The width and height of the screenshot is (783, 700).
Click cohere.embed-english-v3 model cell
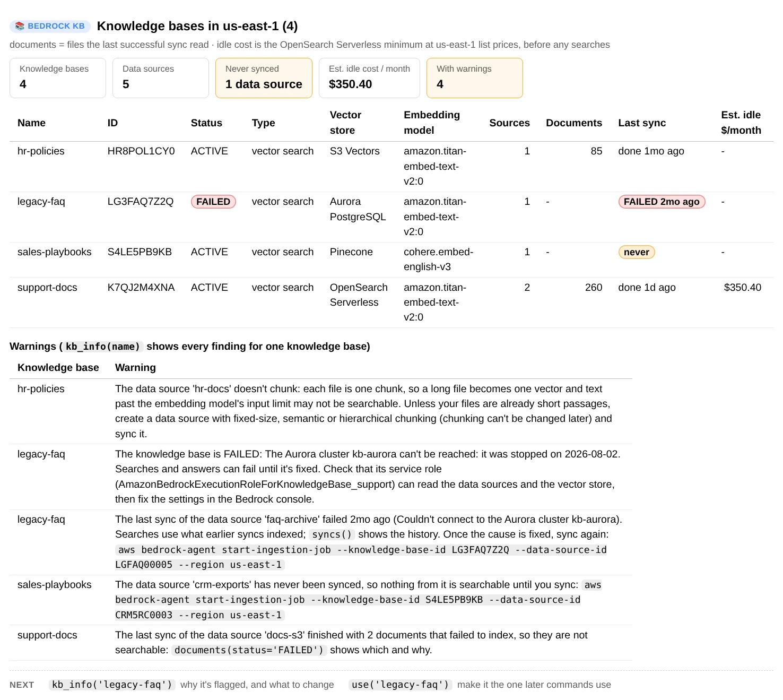[438, 260]
